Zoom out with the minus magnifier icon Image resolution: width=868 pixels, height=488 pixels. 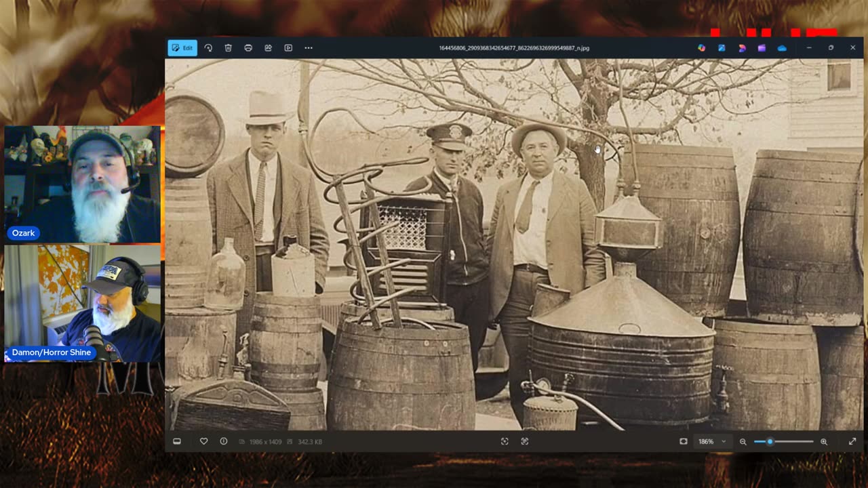click(x=743, y=441)
